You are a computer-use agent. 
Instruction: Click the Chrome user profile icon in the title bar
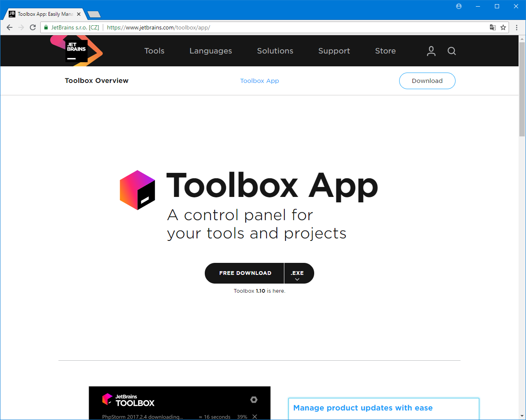tap(459, 6)
